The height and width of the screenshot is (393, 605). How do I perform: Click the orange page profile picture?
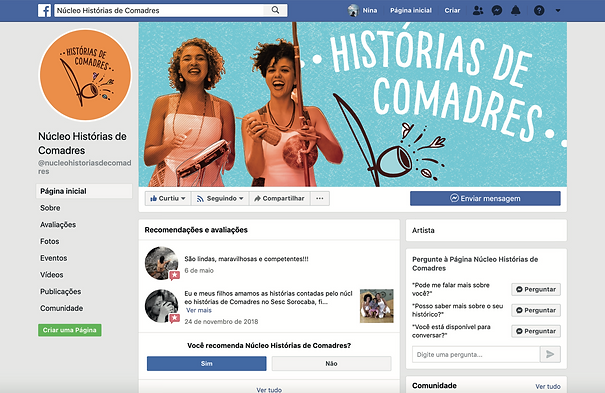click(x=85, y=75)
